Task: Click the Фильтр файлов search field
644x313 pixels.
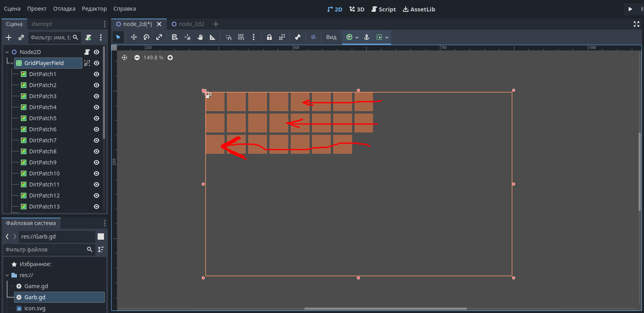Action: (x=45, y=250)
